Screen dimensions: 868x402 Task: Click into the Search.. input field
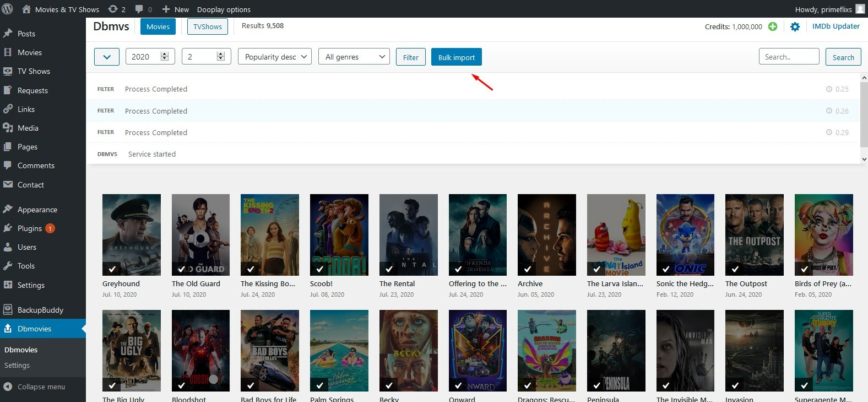click(x=789, y=57)
